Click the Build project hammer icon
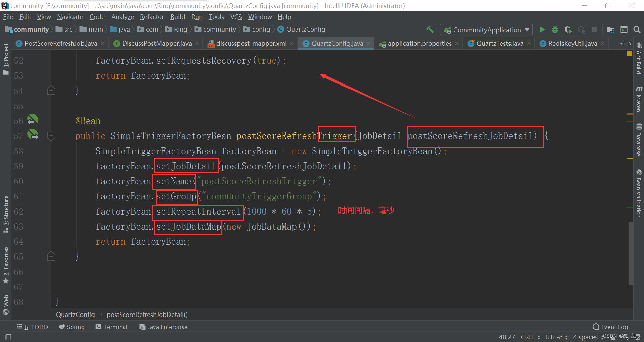The width and height of the screenshot is (644, 342). click(430, 30)
